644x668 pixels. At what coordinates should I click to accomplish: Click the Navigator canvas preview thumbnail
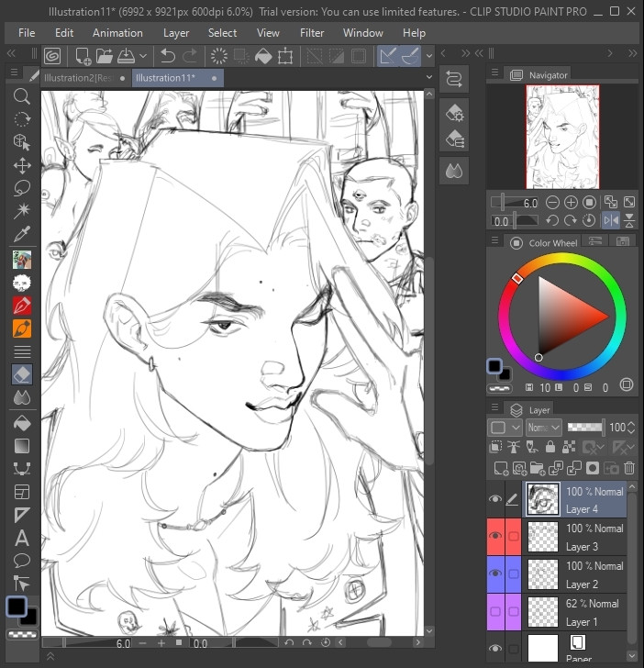[562, 137]
